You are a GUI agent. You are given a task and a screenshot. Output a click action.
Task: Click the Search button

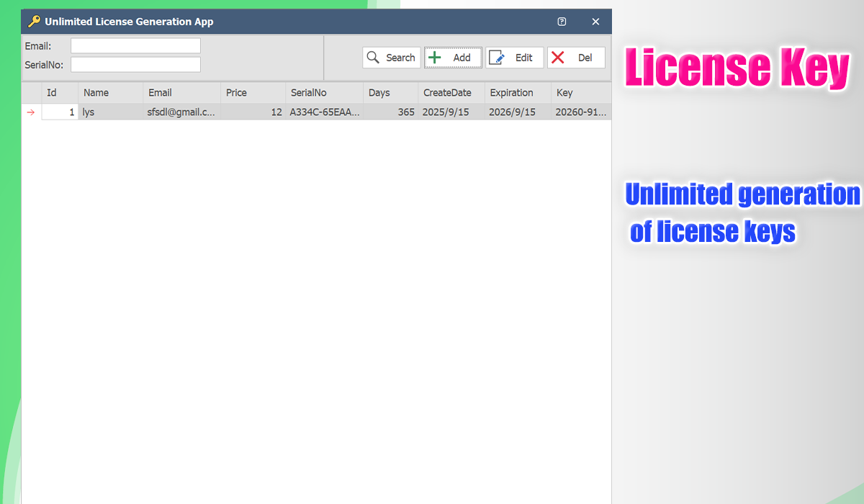[x=392, y=58]
